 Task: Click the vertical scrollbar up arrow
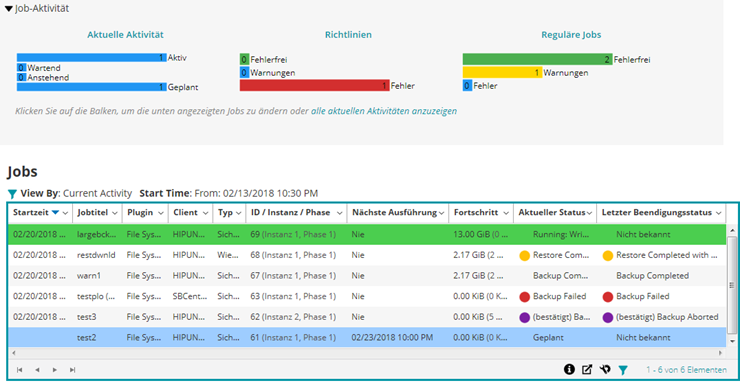click(x=732, y=230)
